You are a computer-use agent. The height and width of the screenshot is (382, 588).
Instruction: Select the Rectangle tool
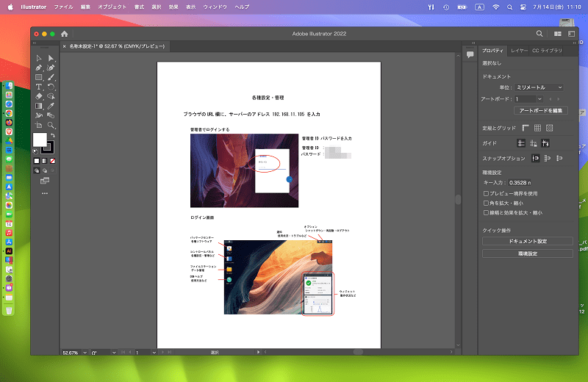coord(39,77)
